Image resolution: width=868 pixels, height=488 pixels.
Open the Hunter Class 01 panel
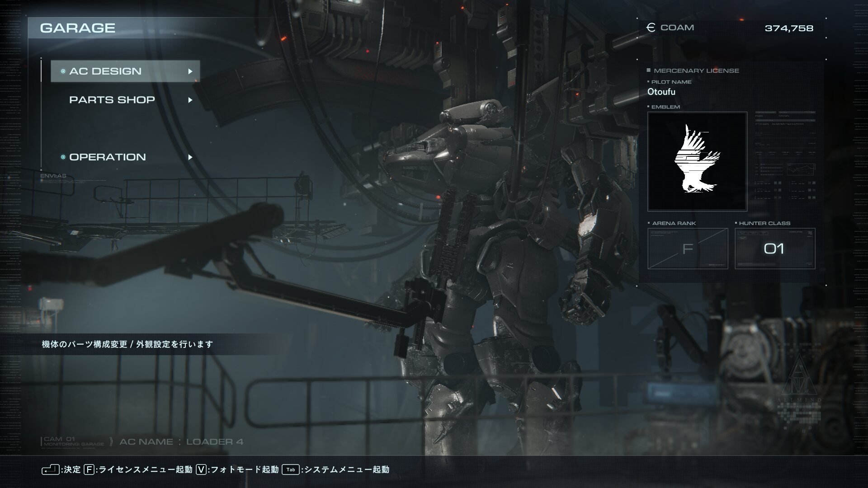point(774,249)
